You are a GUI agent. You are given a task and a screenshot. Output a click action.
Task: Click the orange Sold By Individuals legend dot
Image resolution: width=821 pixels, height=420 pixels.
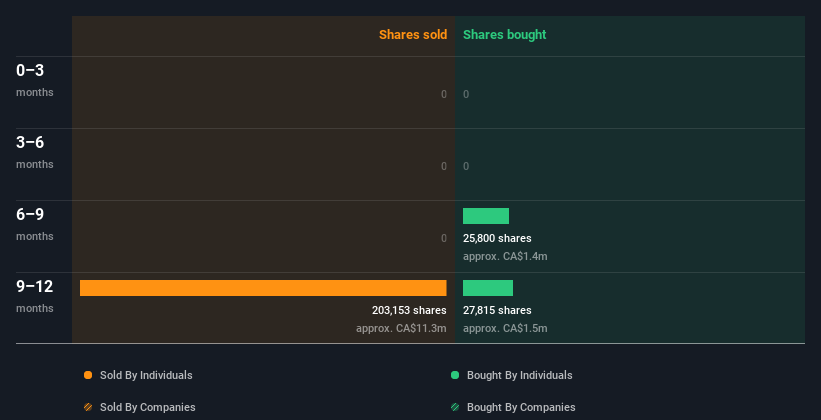88,375
